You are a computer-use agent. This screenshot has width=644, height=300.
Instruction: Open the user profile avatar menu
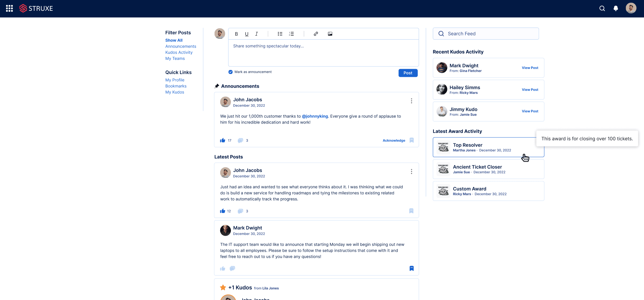point(631,9)
